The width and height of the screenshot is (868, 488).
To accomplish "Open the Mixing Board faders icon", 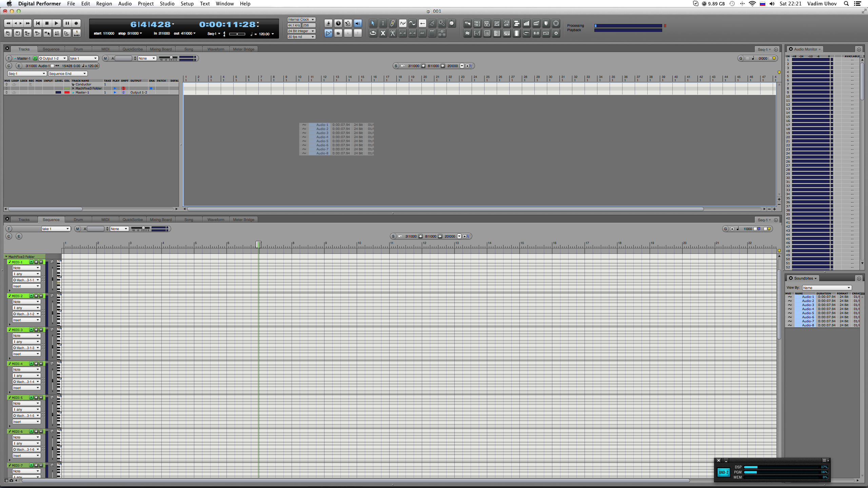I will point(487,33).
